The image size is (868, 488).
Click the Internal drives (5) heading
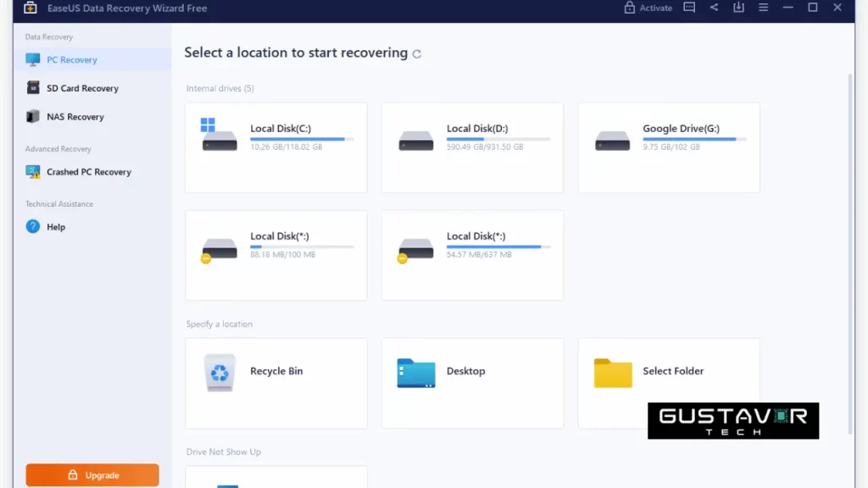(220, 88)
